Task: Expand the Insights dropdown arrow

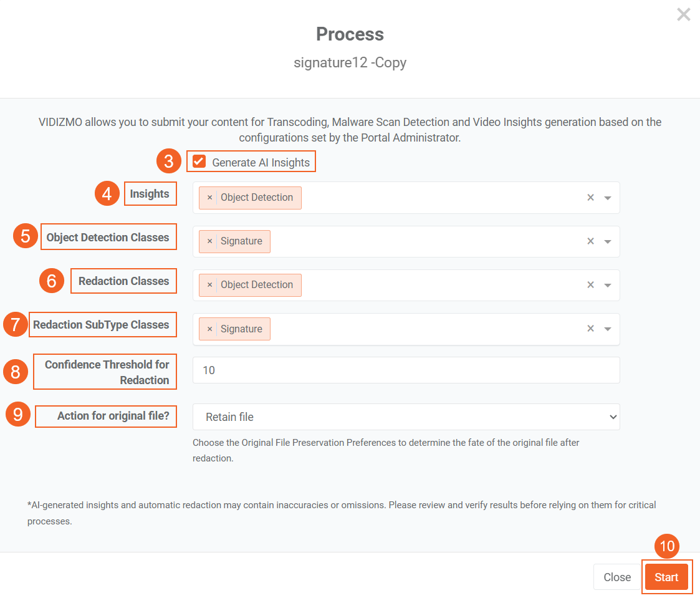Action: pos(608,198)
